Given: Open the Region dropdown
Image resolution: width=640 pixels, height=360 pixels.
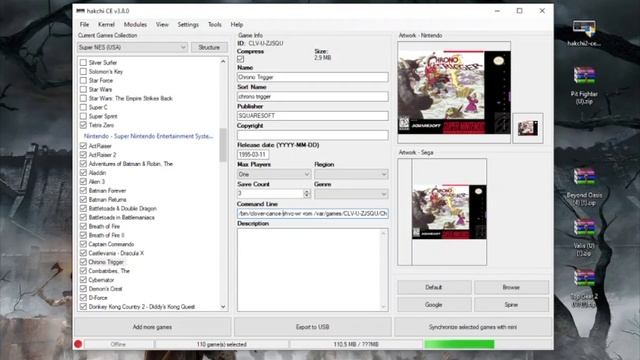Looking at the screenshot, I should pyautogui.click(x=351, y=174).
